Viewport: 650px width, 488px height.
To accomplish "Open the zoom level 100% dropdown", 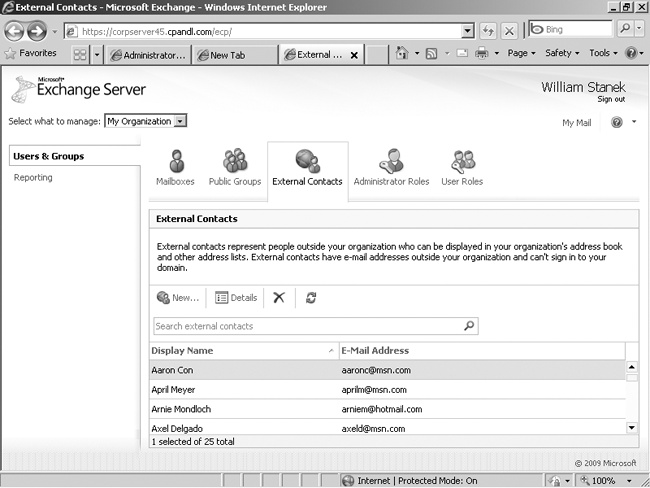I will point(629,481).
